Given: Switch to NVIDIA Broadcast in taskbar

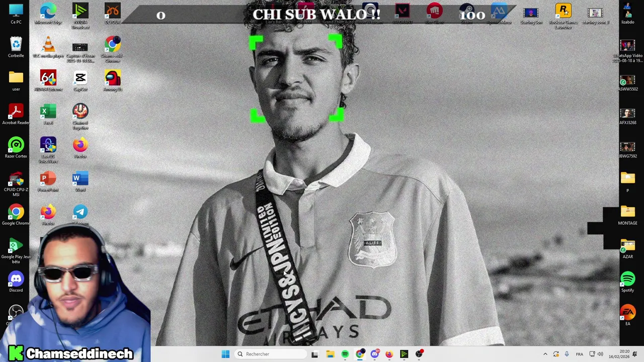Looking at the screenshot, I should coord(404,354).
